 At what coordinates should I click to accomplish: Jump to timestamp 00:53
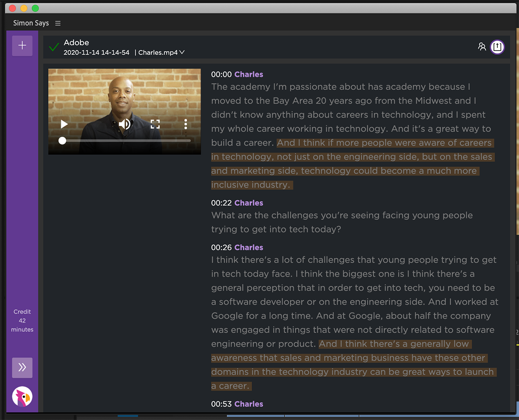coord(221,404)
